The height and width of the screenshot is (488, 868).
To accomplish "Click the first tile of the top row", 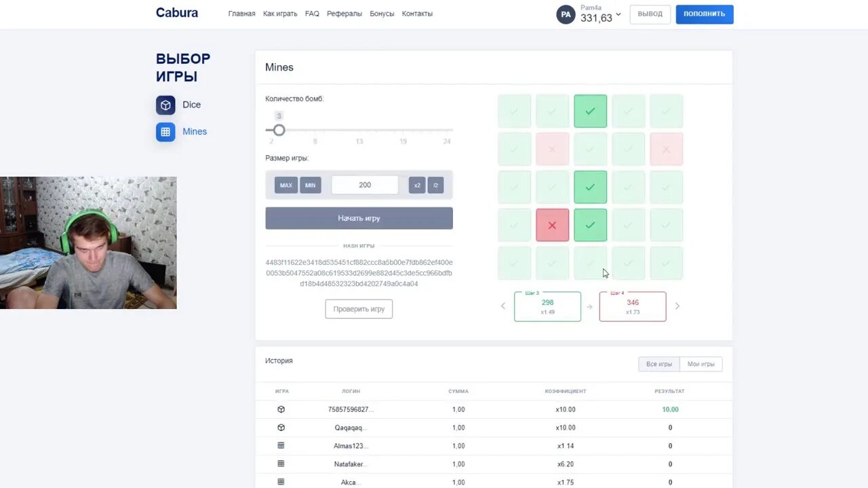I will [x=514, y=111].
